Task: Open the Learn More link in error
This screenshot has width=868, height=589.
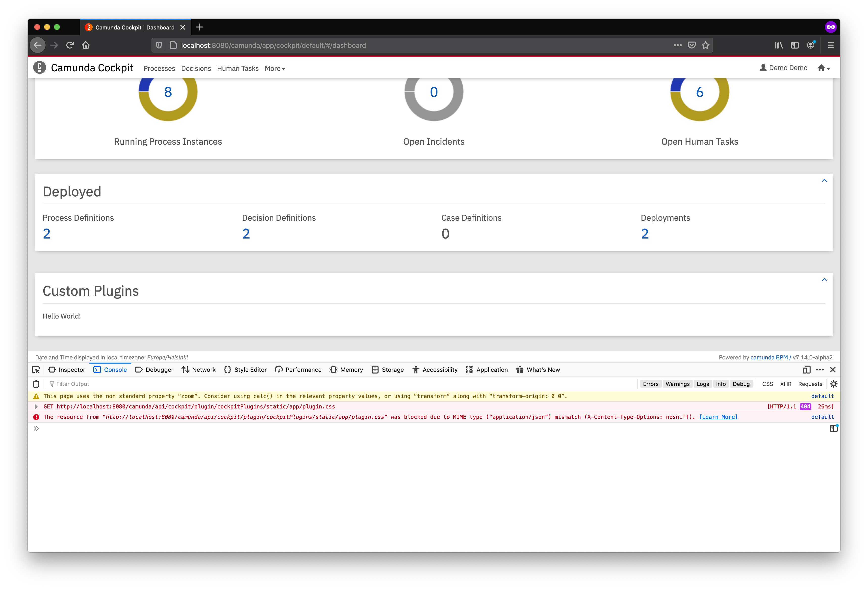Action: pos(718,417)
